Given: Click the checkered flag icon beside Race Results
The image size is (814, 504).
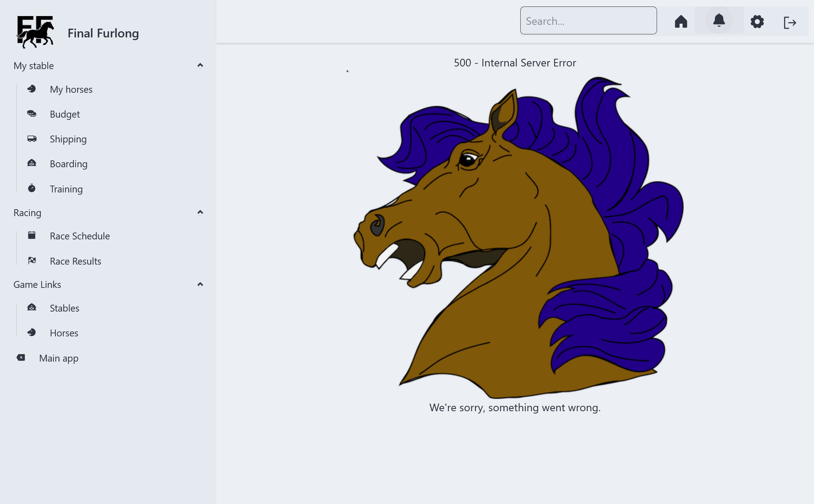Looking at the screenshot, I should 32,260.
